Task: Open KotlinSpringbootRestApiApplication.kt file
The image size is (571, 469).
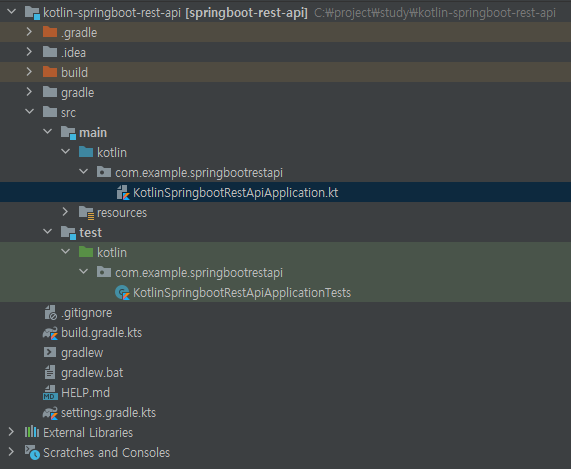Action: 235,193
